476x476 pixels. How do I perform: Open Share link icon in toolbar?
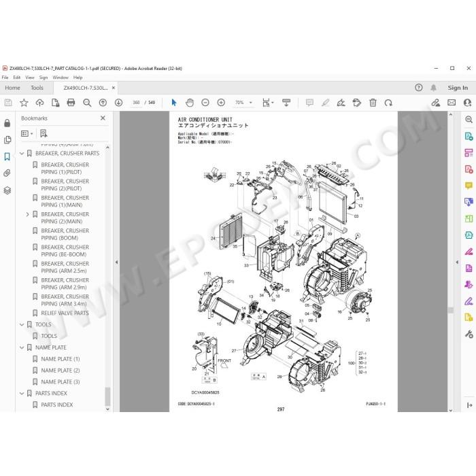pos(436,103)
